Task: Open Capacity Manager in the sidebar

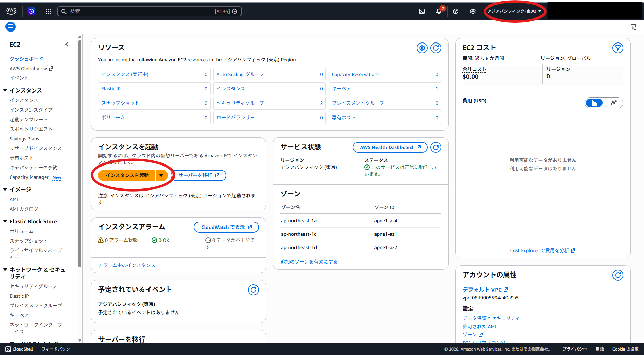Action: [29, 177]
